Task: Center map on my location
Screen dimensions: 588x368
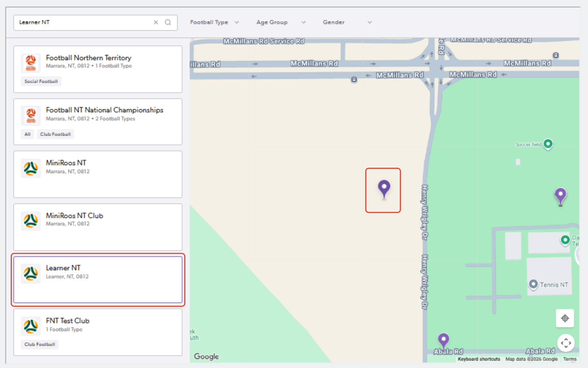Action: (565, 318)
